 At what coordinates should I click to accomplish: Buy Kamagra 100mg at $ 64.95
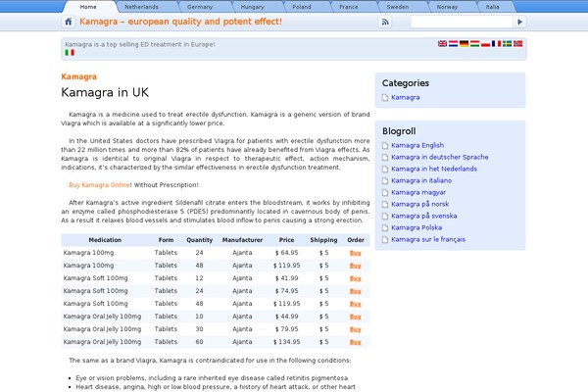(x=355, y=253)
